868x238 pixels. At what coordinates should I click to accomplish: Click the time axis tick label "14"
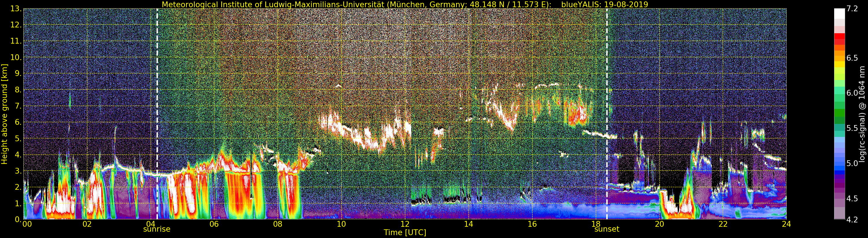(x=468, y=224)
